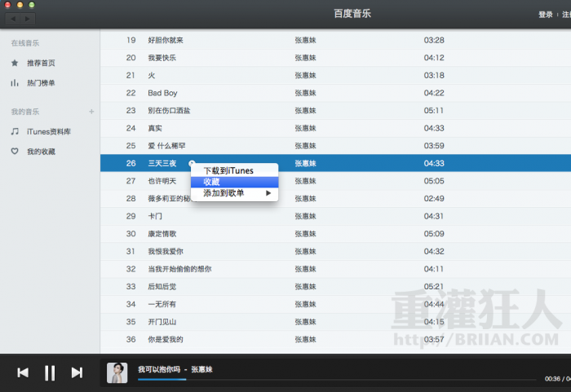
Task: Select the song Bad Boy
Action: [x=162, y=93]
